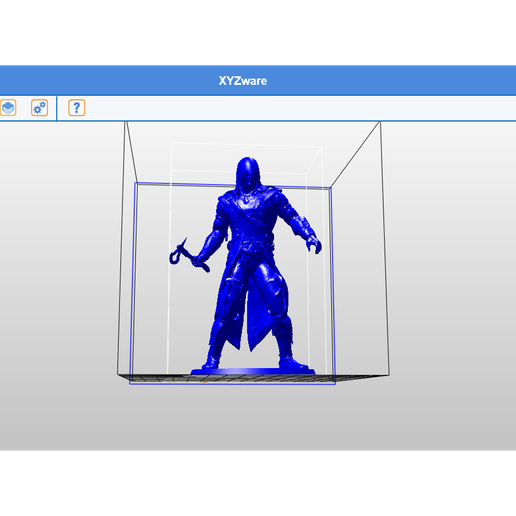The image size is (516, 516).
Task: Click the white inner bounding box top edge
Action: [246, 145]
